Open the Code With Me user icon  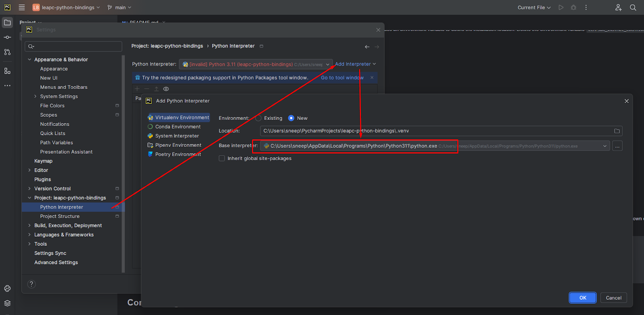pyautogui.click(x=619, y=7)
